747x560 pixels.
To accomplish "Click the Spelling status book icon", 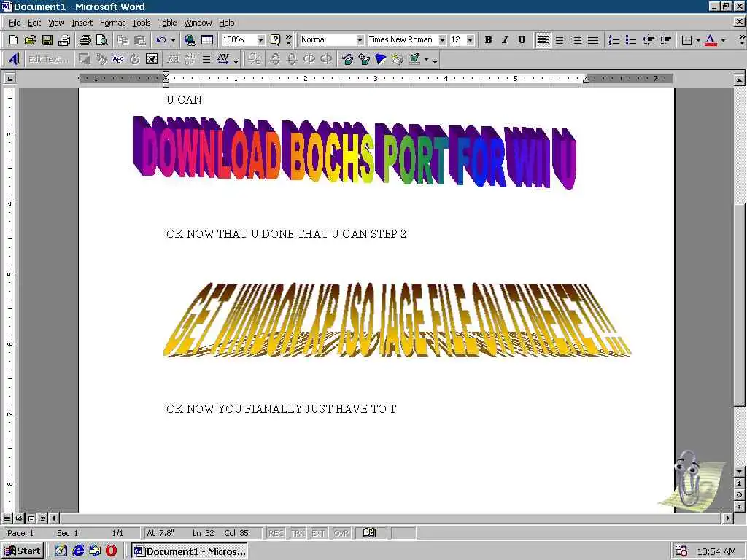I will coord(370,533).
